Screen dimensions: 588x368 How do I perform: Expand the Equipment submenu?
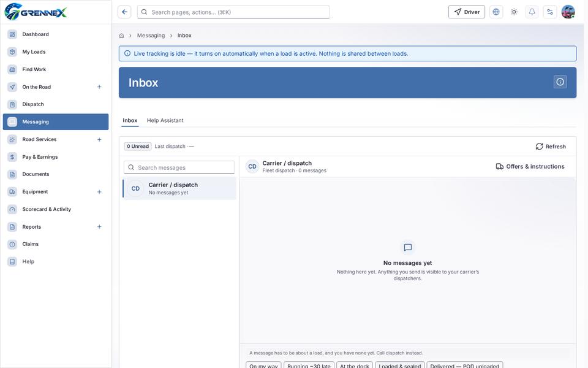click(99, 192)
